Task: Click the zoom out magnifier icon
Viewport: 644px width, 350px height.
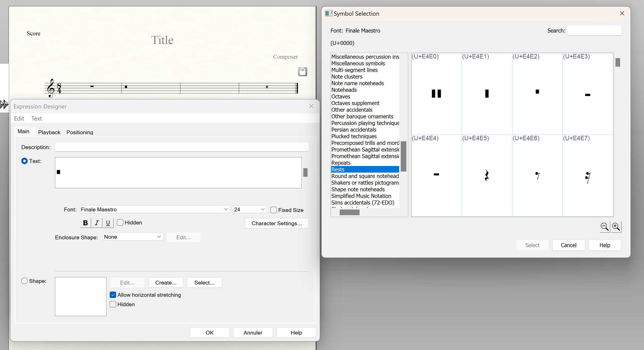Action: coord(604,227)
